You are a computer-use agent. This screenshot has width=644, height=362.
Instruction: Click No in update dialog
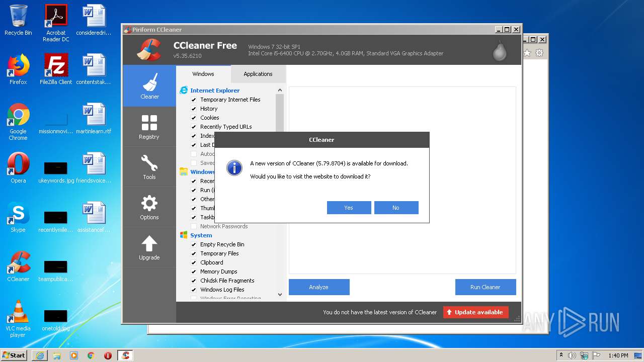coord(396,208)
